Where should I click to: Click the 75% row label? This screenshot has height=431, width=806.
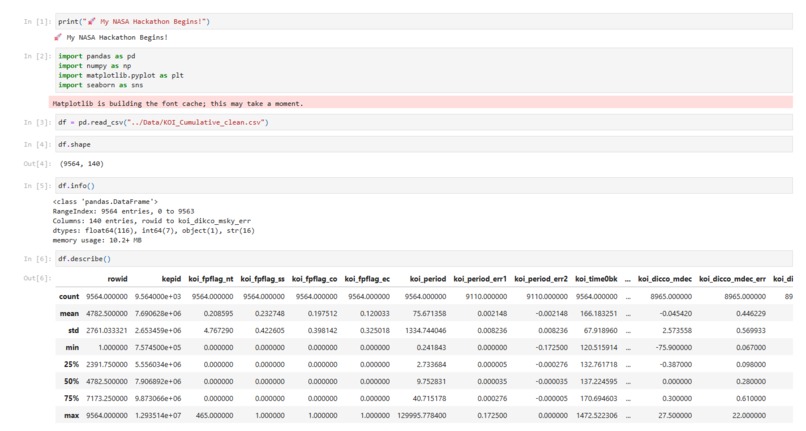[x=71, y=399]
